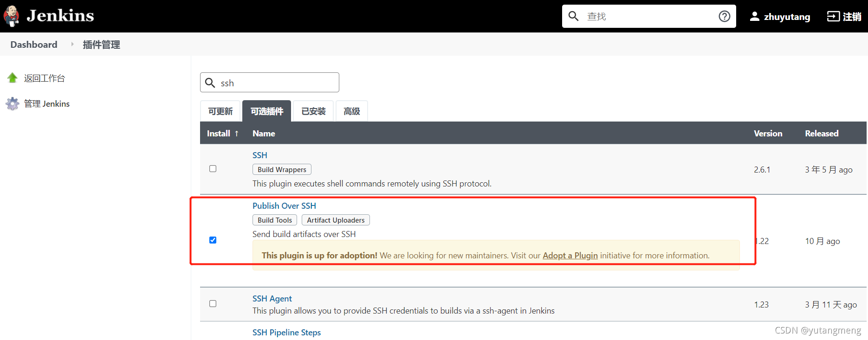Click the magnifier icon in plugin filter box

(210, 83)
